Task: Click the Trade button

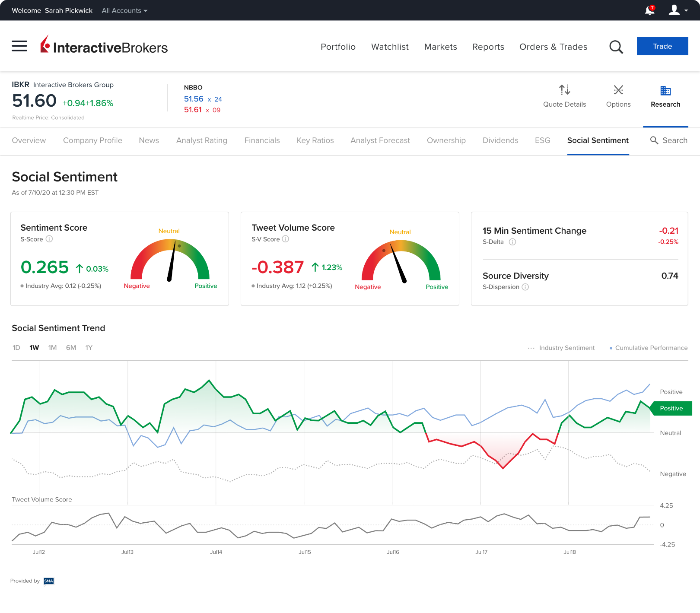Action: tap(662, 46)
